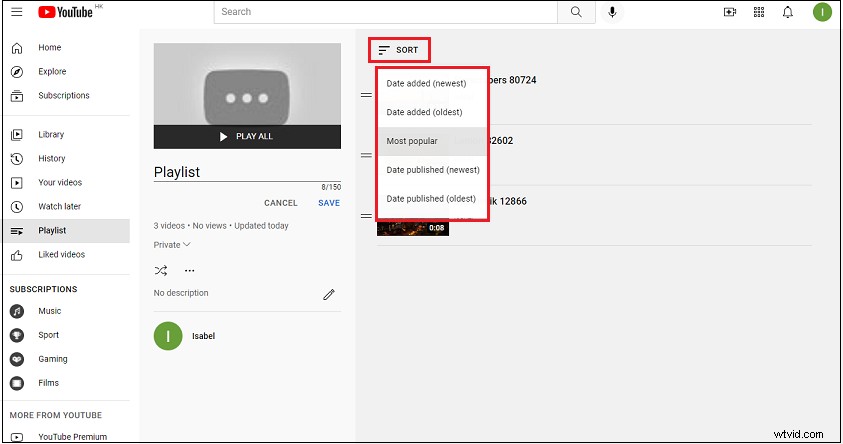Click the Playlist title text field
The width and height of the screenshot is (843, 444).
pos(247,172)
